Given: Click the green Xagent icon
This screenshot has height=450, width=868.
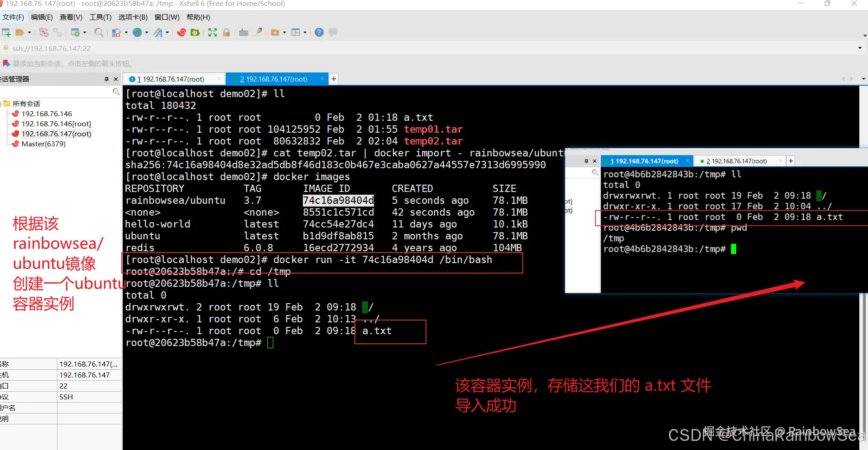Looking at the screenshot, I should 195,32.
